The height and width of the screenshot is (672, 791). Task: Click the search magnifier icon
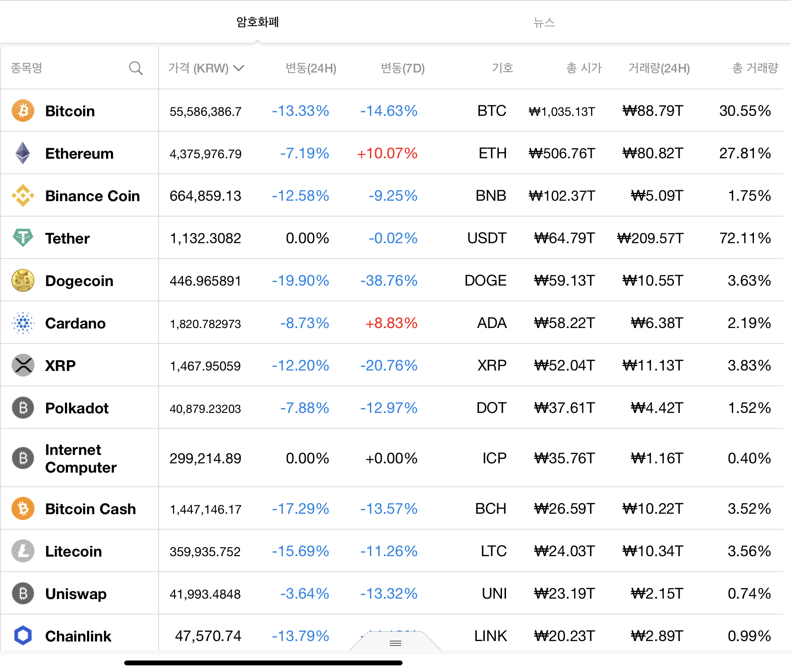pos(136,68)
